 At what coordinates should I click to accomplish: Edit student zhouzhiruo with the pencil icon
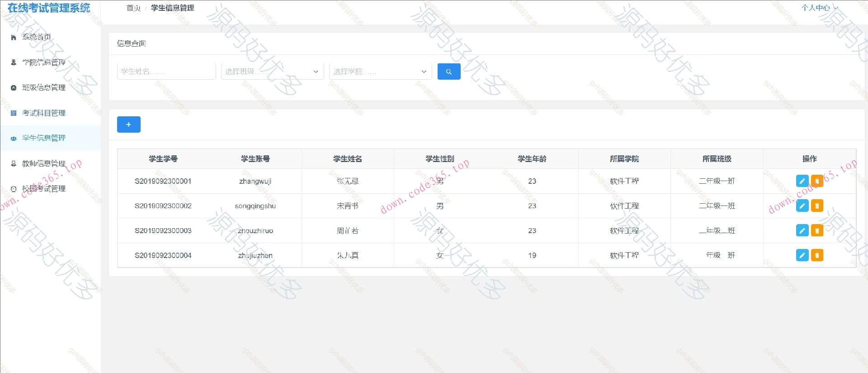[802, 230]
